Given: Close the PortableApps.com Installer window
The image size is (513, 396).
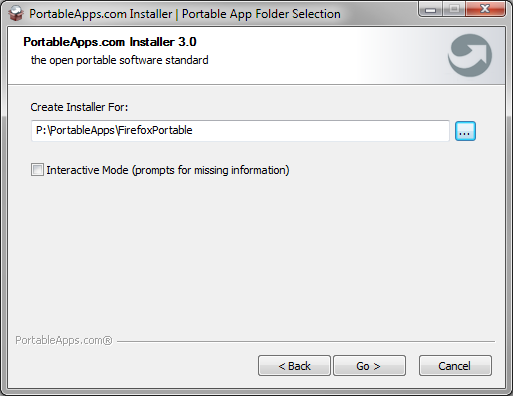Looking at the screenshot, I should coord(485,9).
